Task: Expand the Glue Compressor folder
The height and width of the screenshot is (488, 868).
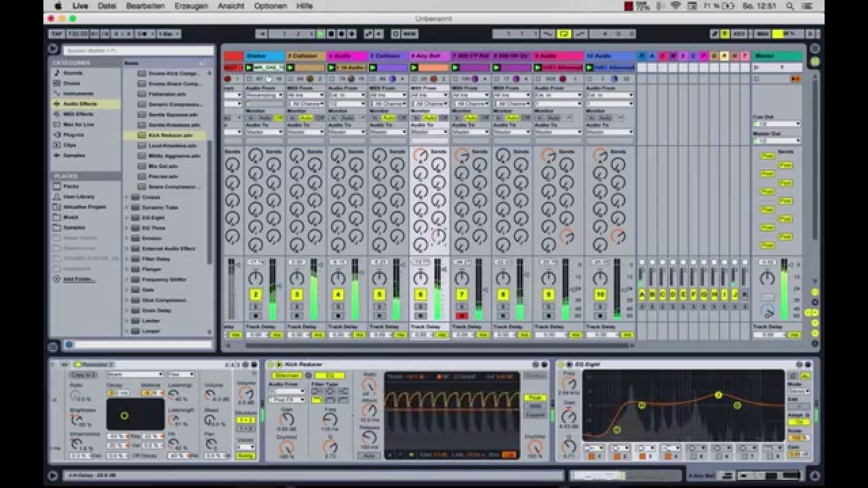Action: [x=127, y=300]
